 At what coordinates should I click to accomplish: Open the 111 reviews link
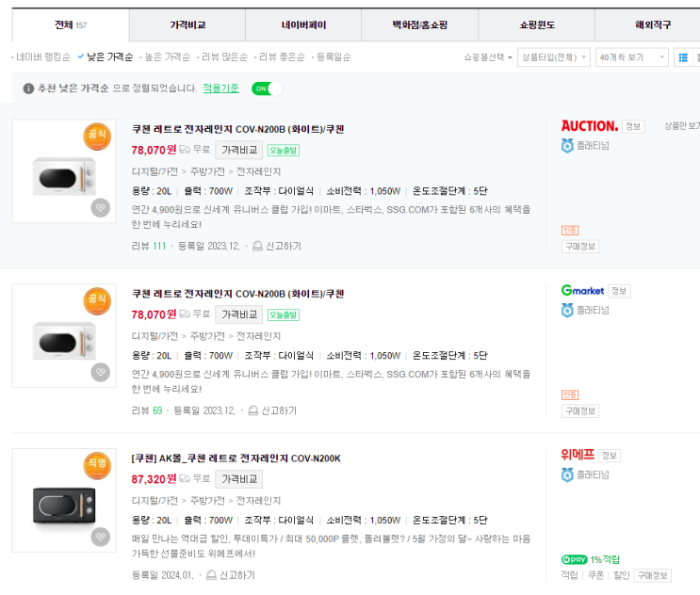pos(159,247)
